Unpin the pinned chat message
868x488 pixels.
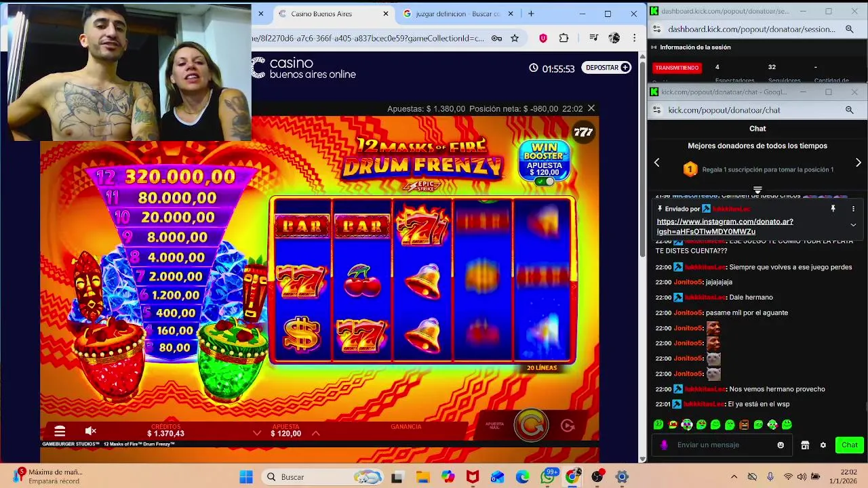tap(833, 209)
